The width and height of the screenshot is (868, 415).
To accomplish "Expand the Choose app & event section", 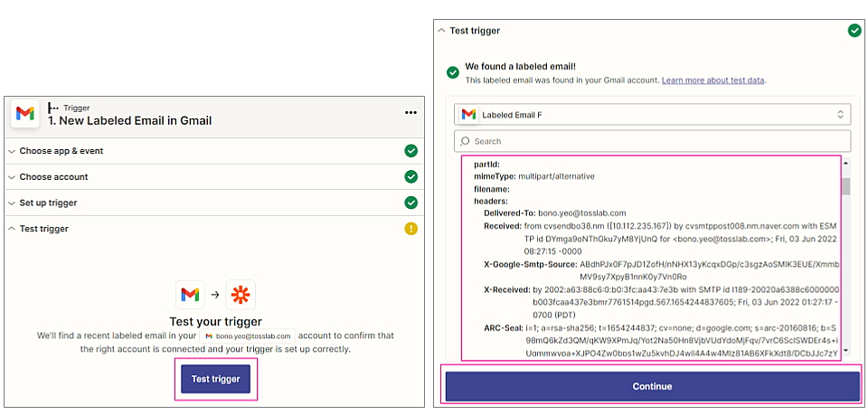I will [x=61, y=151].
